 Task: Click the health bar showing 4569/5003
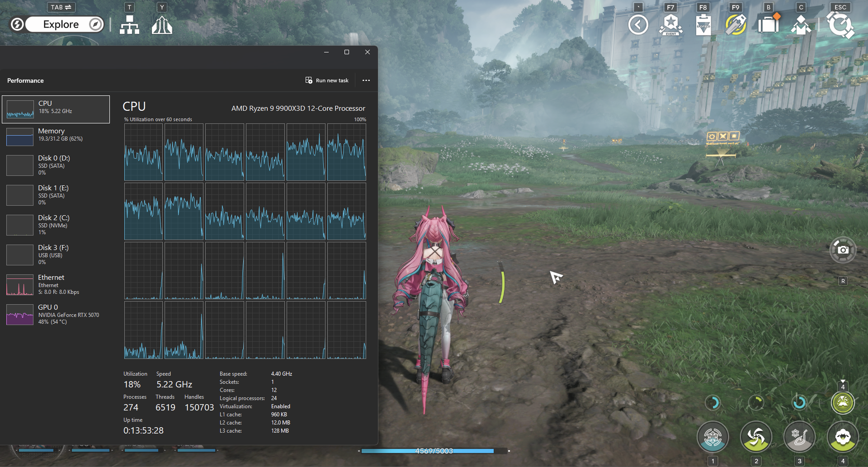click(x=434, y=451)
